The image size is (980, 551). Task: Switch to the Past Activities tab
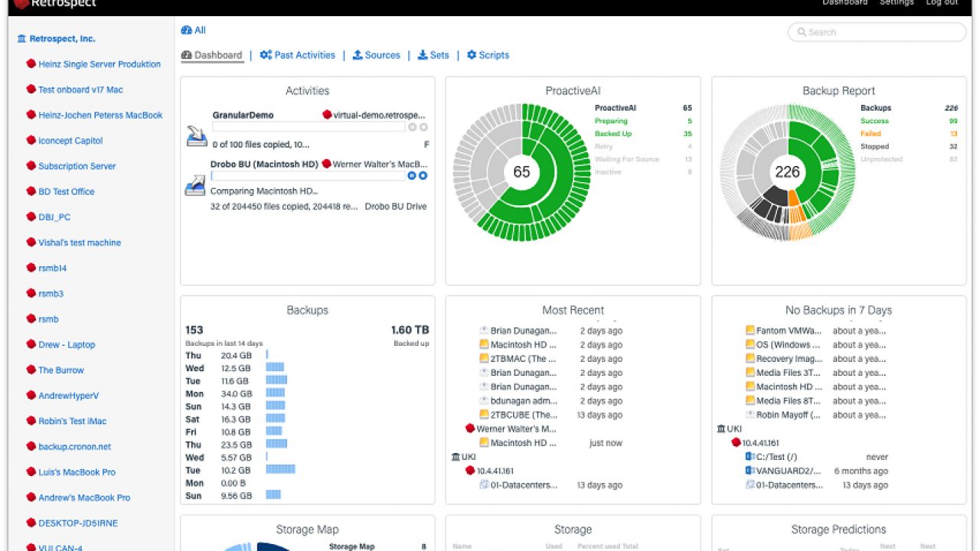[x=297, y=55]
